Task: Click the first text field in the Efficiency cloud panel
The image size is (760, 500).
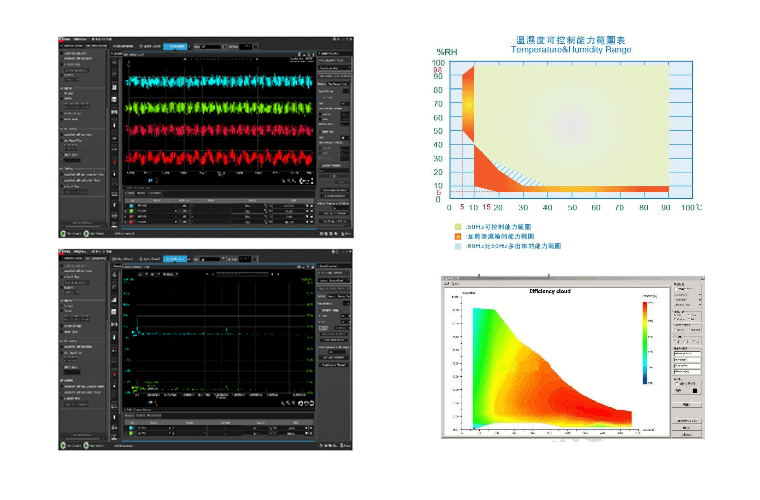Action: (x=685, y=353)
